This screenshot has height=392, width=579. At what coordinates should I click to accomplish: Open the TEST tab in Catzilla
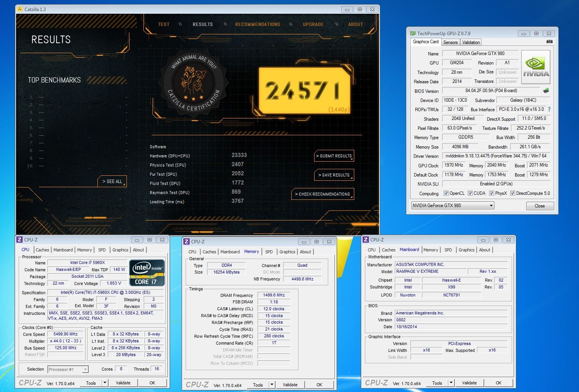click(164, 24)
